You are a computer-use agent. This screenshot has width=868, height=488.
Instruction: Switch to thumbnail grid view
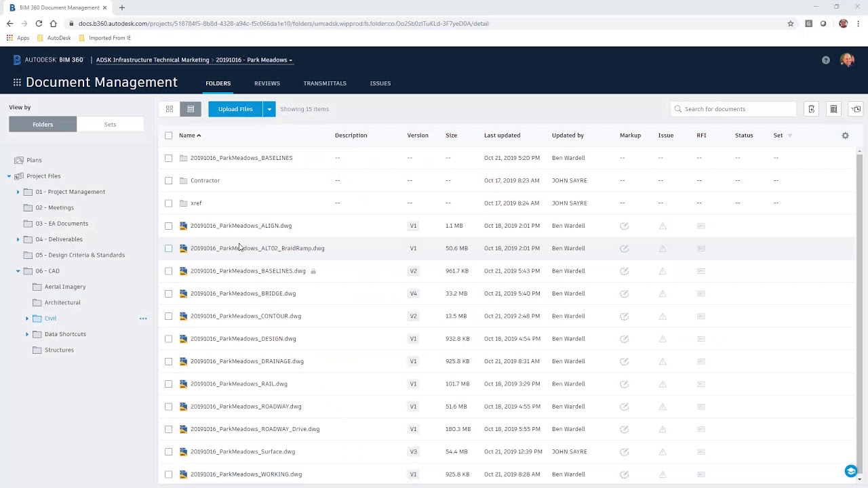point(170,109)
